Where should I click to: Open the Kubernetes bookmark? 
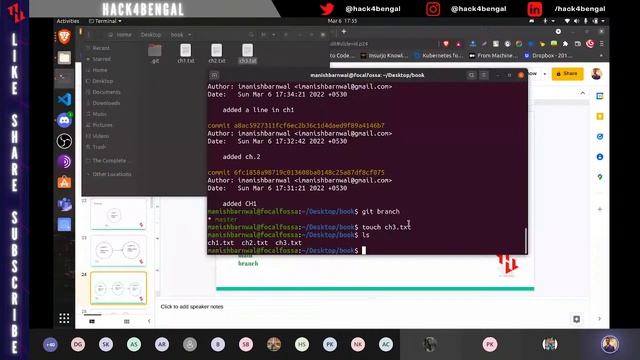click(439, 56)
